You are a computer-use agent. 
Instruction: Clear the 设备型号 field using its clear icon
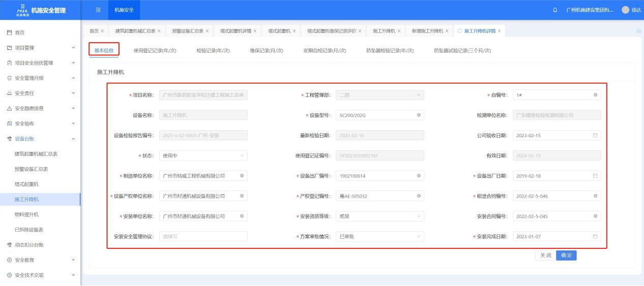419,115
